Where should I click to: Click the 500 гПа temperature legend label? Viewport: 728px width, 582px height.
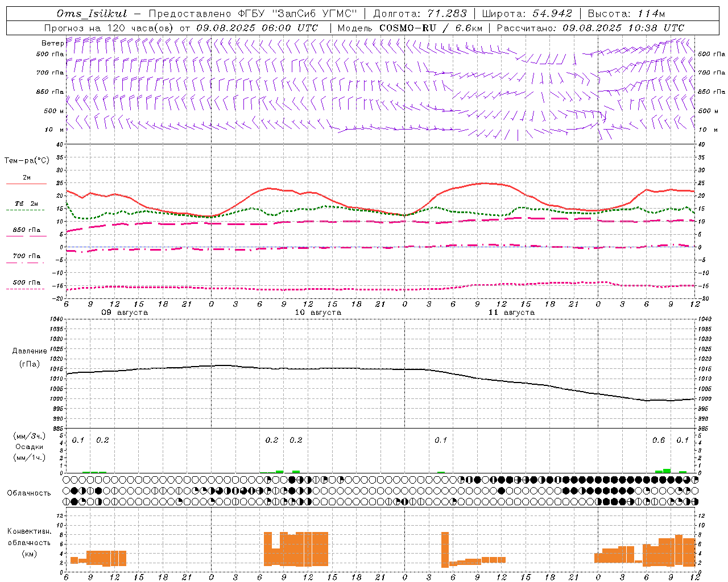27,282
